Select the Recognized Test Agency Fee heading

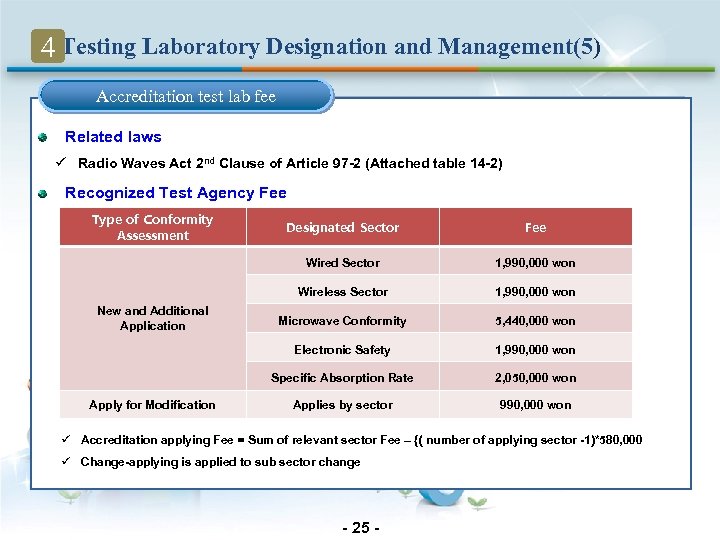(x=176, y=193)
